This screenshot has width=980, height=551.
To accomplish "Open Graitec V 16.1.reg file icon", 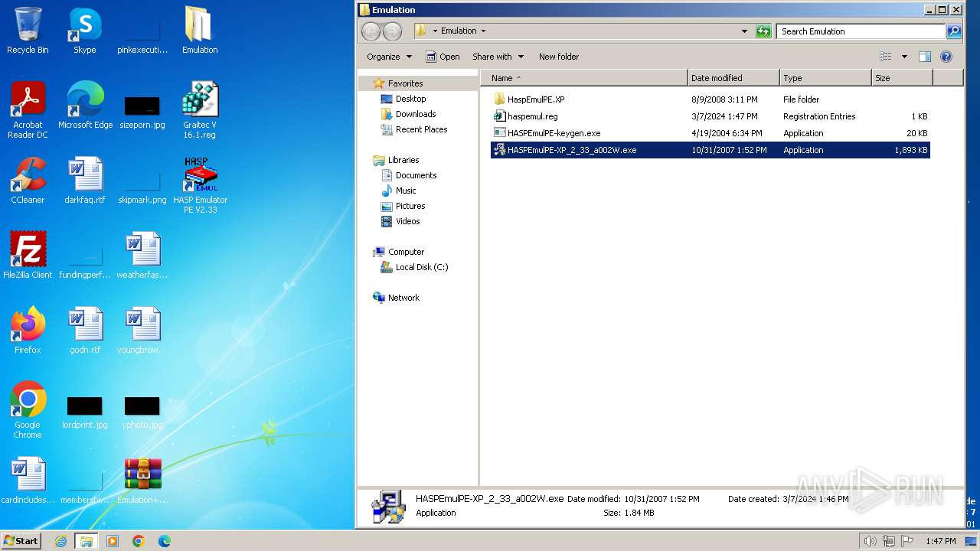I will [x=200, y=110].
